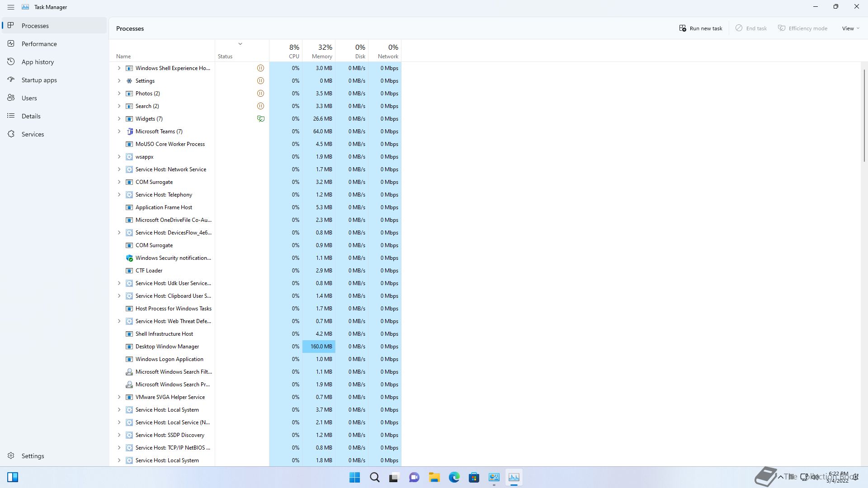Select the Microsoft Windows Search Filter icon
This screenshot has height=488, width=868.
pyautogui.click(x=129, y=372)
